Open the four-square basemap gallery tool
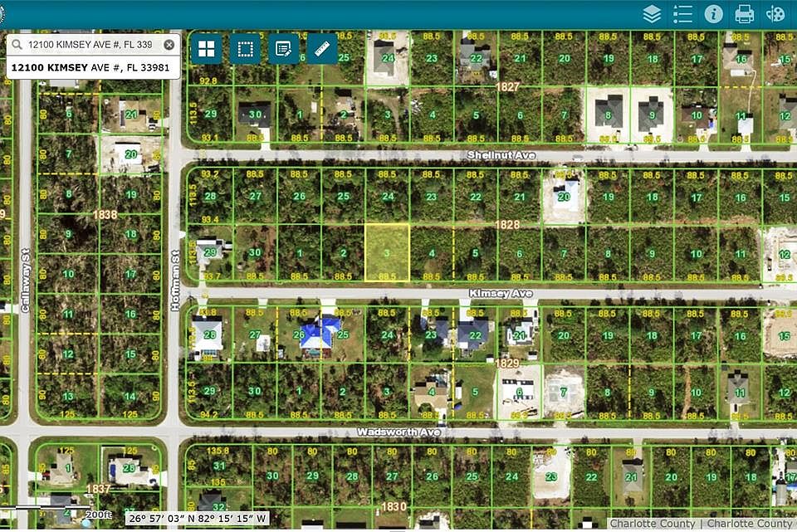The image size is (797, 532). [x=207, y=49]
